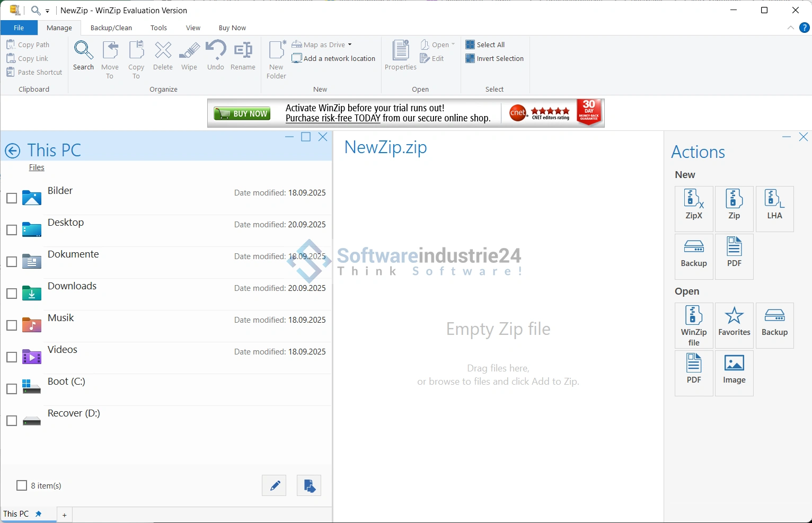
Task: Check the Bilder folder checkbox
Action: (12, 198)
